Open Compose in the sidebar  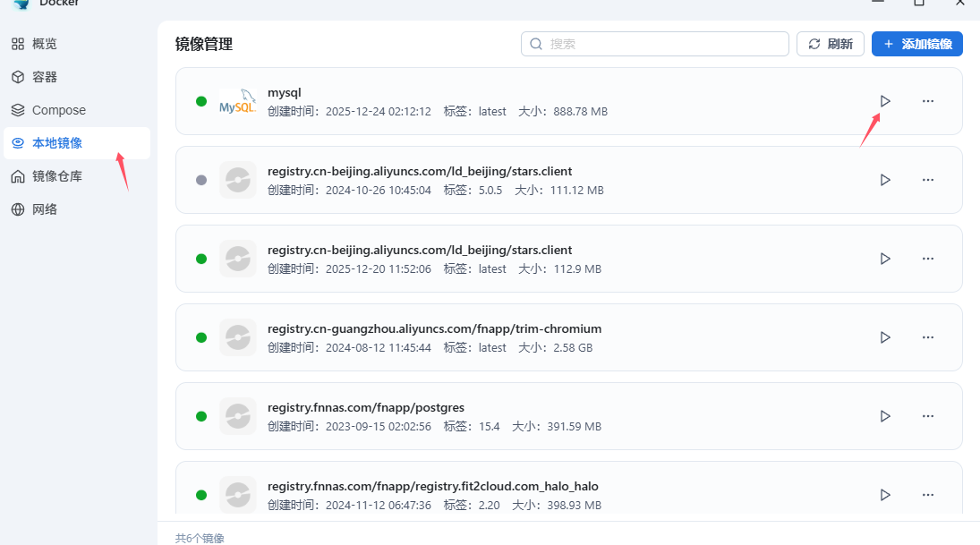(58, 110)
